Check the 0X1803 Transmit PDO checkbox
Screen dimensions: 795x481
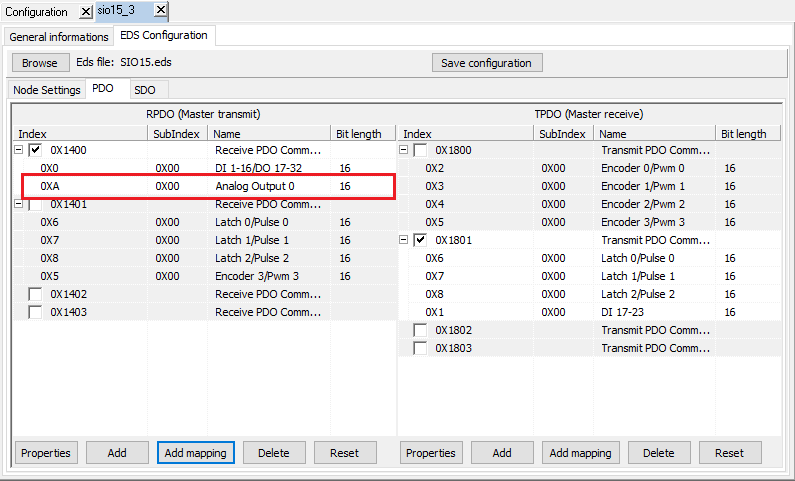(421, 348)
